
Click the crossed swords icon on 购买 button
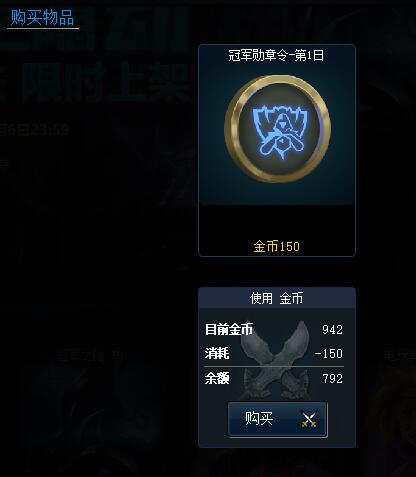[309, 420]
